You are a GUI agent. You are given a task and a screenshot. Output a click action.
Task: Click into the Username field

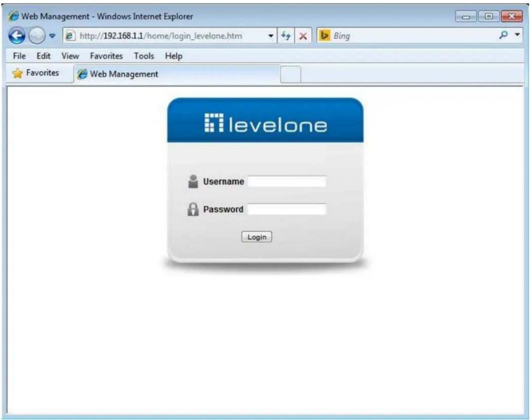pyautogui.click(x=287, y=181)
